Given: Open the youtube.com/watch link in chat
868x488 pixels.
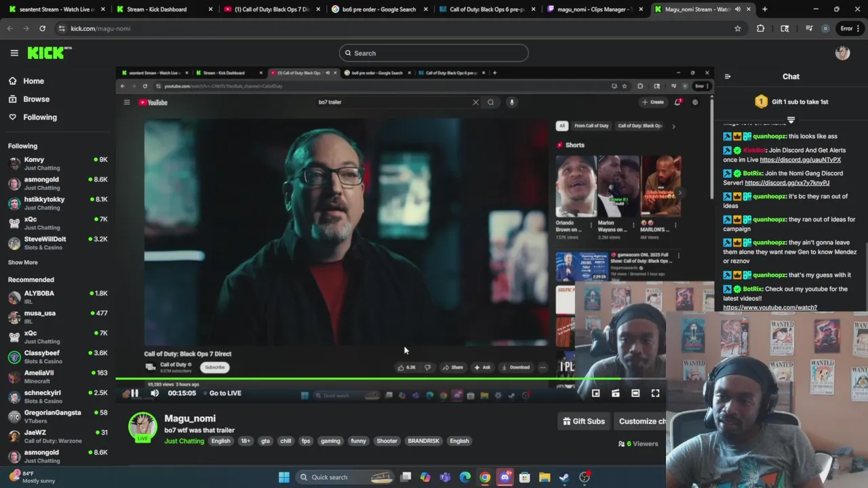Looking at the screenshot, I should 770,308.
